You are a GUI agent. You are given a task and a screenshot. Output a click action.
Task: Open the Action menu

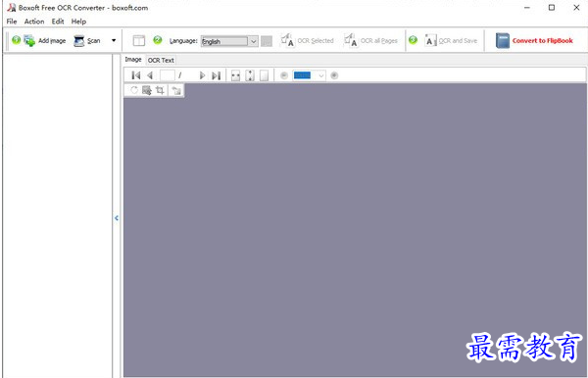(x=34, y=22)
